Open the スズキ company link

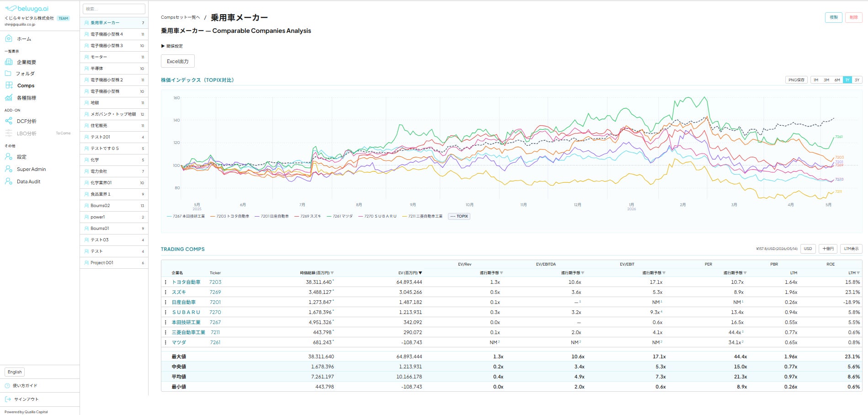point(179,292)
